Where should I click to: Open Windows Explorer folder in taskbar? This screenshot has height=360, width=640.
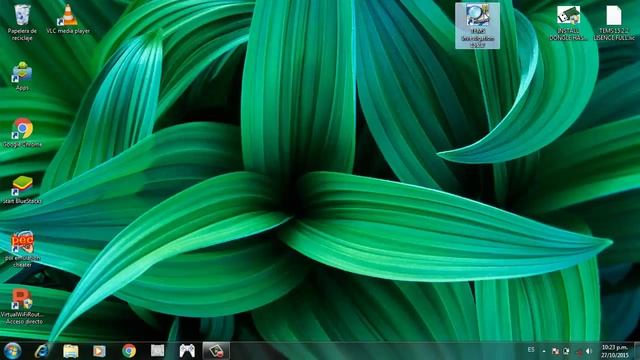(x=71, y=351)
